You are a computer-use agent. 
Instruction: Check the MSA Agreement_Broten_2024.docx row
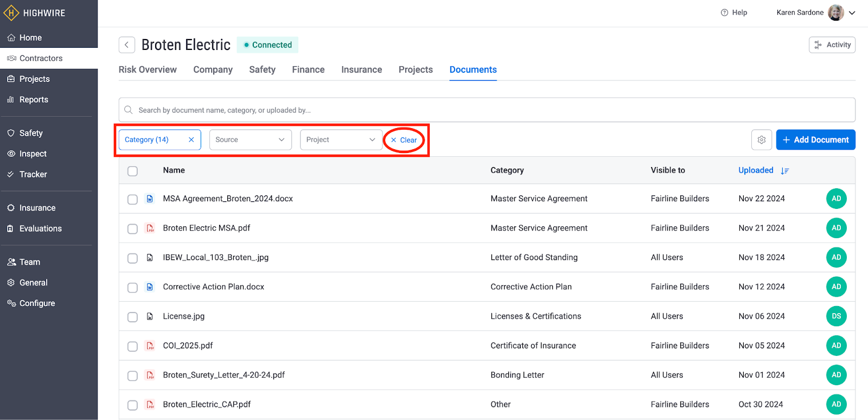[x=132, y=199]
